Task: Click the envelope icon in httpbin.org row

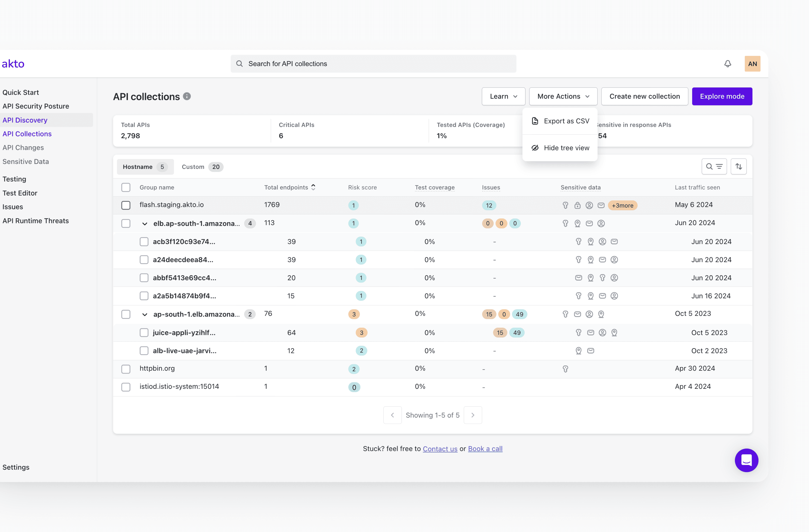Action: click(x=565, y=369)
